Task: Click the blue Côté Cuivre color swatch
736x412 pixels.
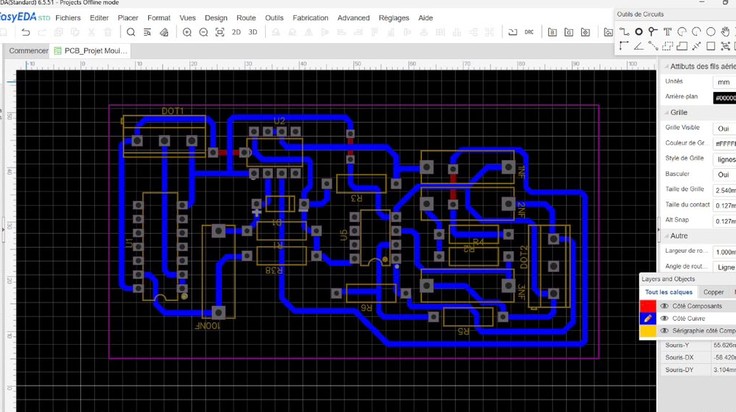Action: tap(648, 318)
